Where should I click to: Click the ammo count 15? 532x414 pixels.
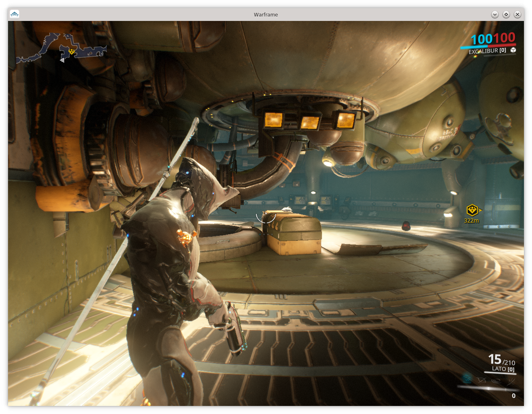[x=495, y=359]
